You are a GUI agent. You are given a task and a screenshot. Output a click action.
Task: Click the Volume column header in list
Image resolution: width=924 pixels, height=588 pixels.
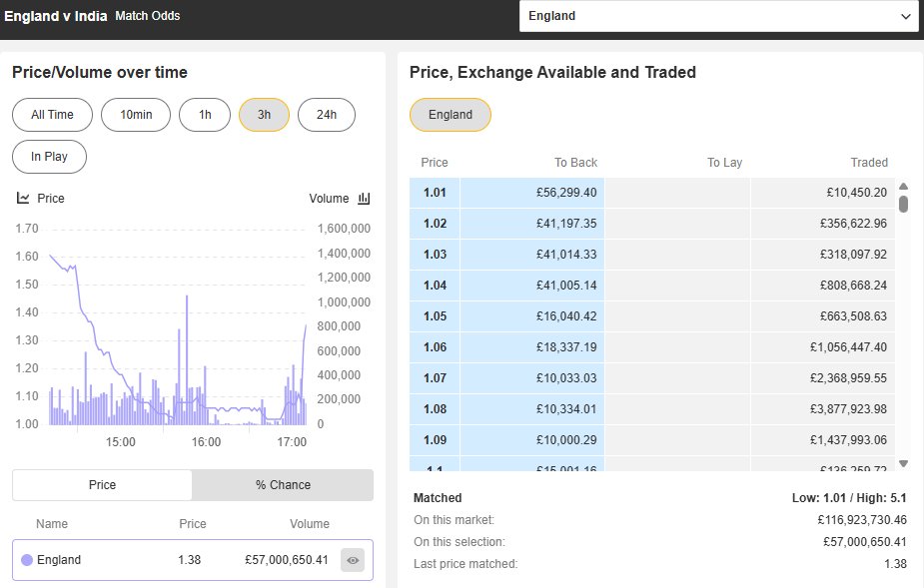pyautogui.click(x=310, y=524)
